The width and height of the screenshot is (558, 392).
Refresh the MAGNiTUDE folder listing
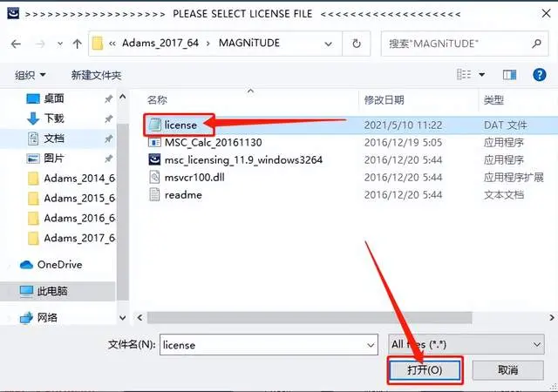(x=357, y=44)
